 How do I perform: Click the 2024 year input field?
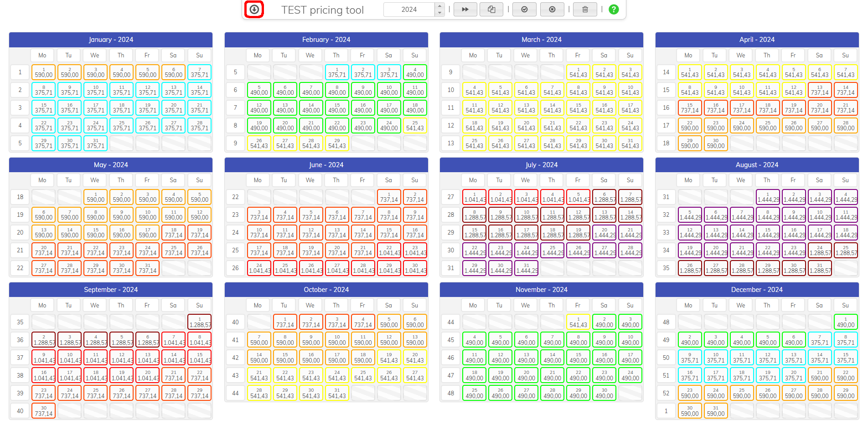[x=409, y=9]
